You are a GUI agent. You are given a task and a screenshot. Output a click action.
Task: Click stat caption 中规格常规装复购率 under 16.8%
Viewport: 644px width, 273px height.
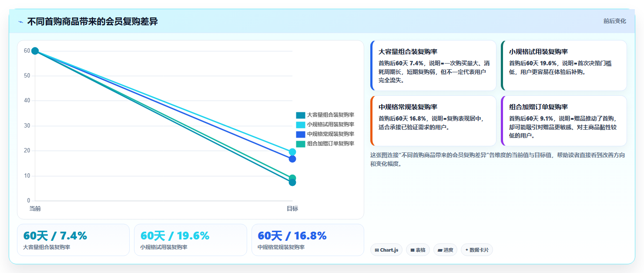(281, 247)
